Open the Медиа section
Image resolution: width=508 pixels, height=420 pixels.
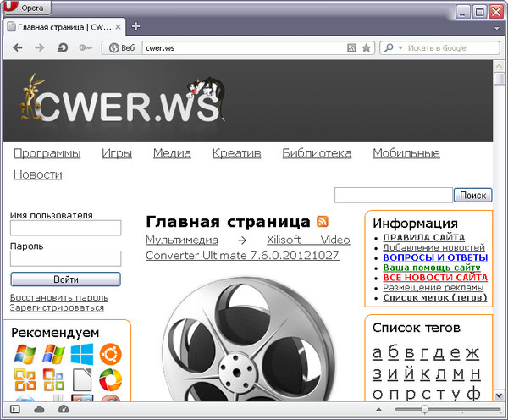[x=172, y=153]
